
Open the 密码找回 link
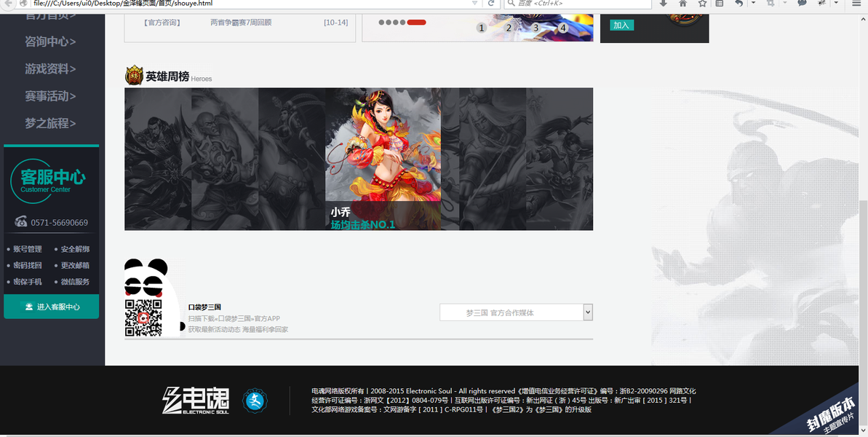[x=27, y=265]
